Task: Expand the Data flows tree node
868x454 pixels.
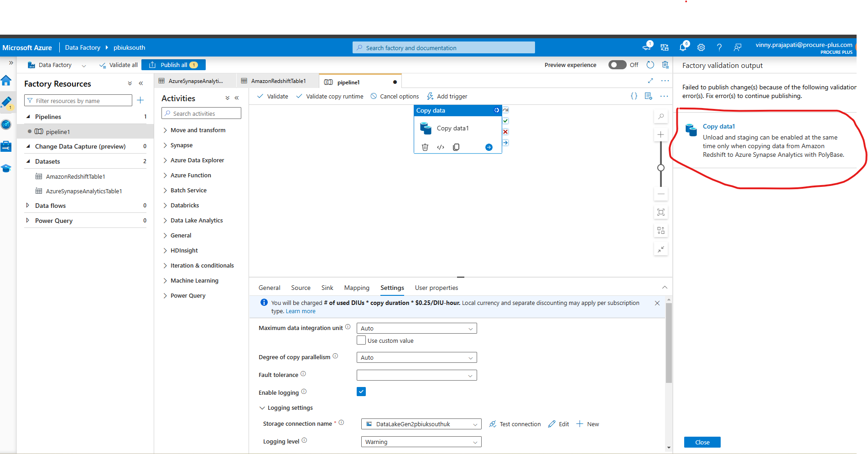Action: [28, 206]
